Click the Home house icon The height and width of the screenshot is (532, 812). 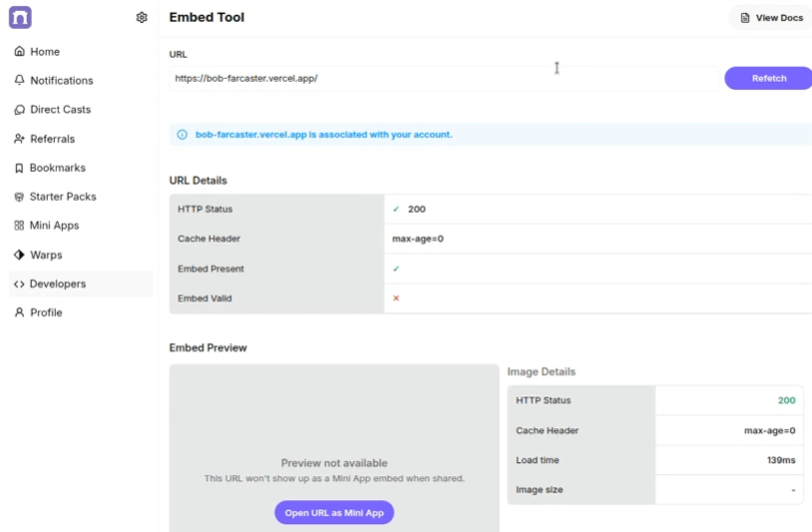point(19,51)
